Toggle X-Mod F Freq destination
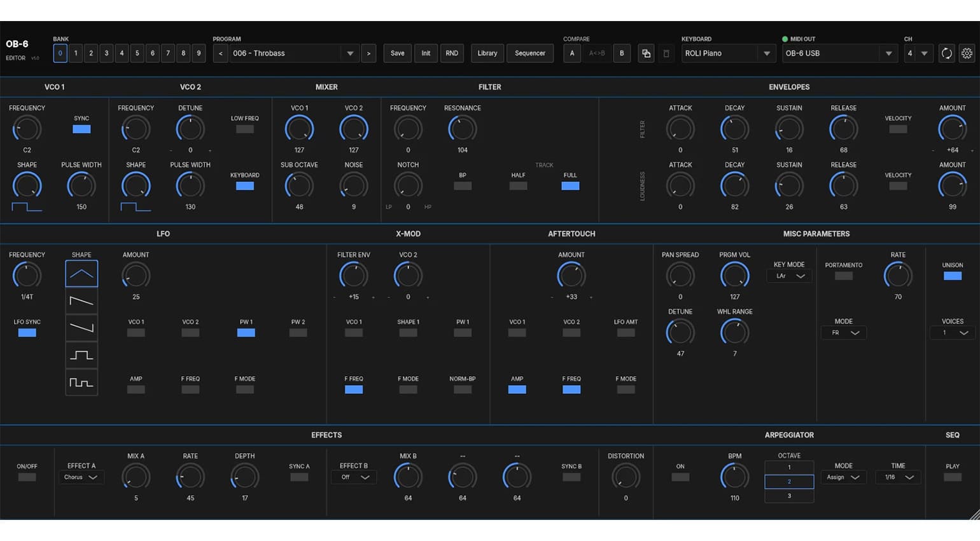This screenshot has width=980, height=541. click(x=354, y=390)
